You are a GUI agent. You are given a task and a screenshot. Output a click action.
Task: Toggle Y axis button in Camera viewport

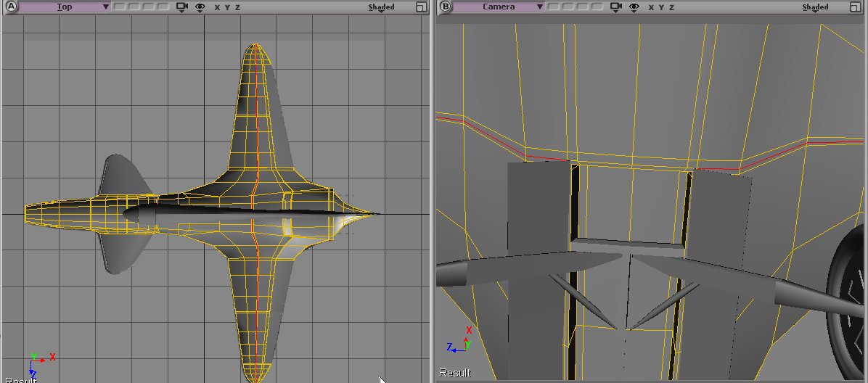661,7
